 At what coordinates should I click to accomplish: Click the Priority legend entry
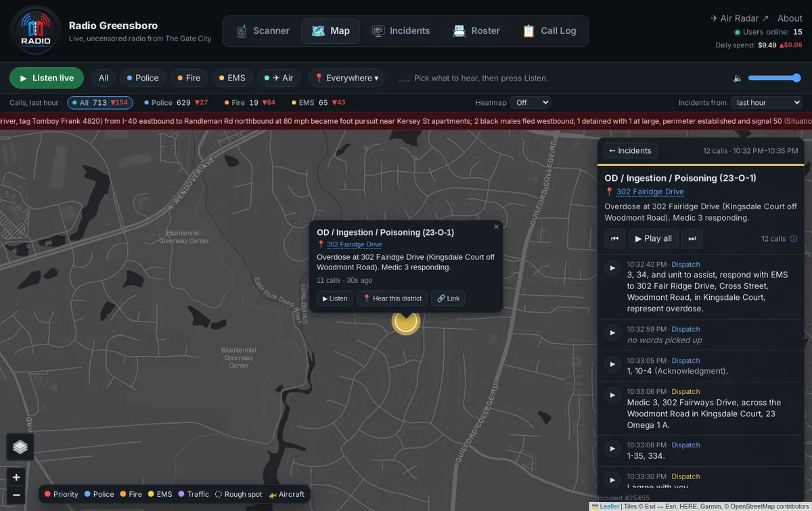pyautogui.click(x=61, y=494)
